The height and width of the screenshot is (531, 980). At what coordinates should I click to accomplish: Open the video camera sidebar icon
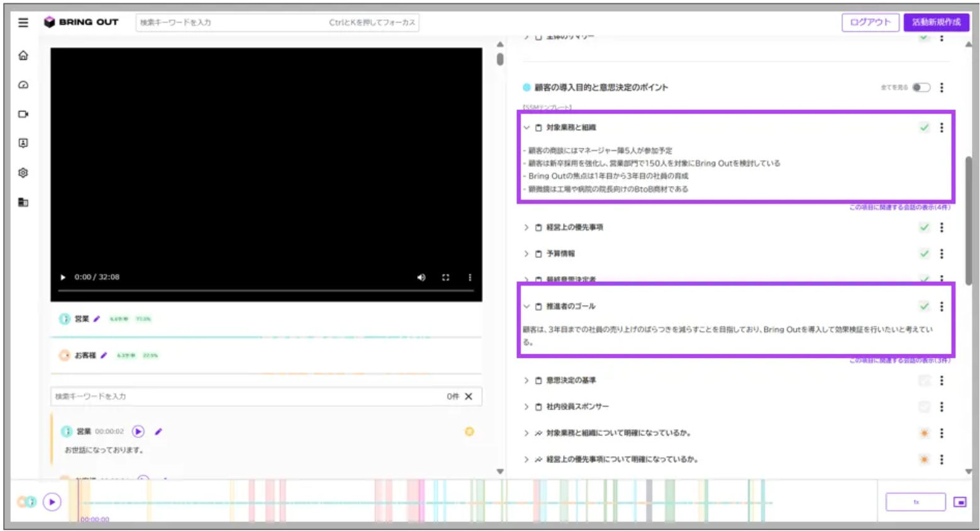pos(23,115)
